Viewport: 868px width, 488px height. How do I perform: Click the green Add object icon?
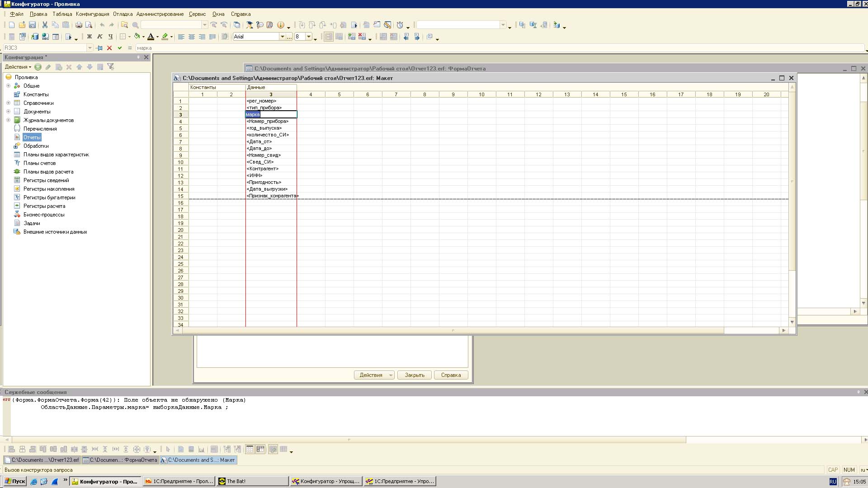(38, 67)
